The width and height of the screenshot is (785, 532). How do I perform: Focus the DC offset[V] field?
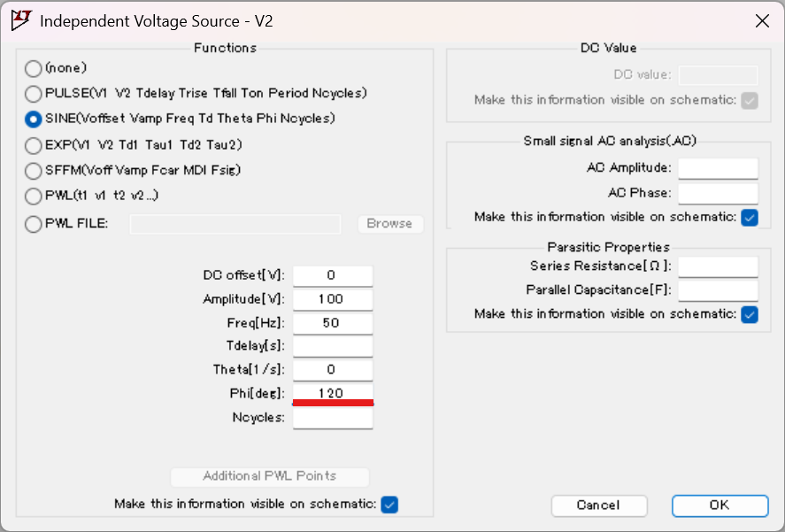[x=333, y=275]
